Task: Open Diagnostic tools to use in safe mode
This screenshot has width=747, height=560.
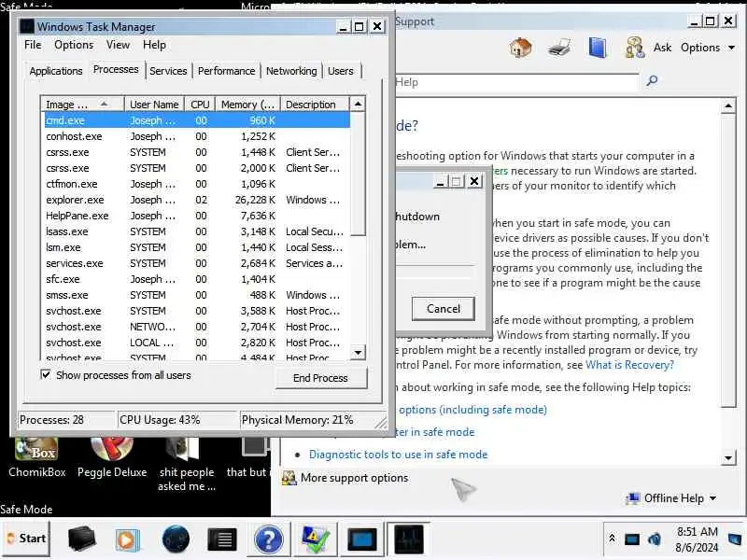Action: pyautogui.click(x=399, y=455)
